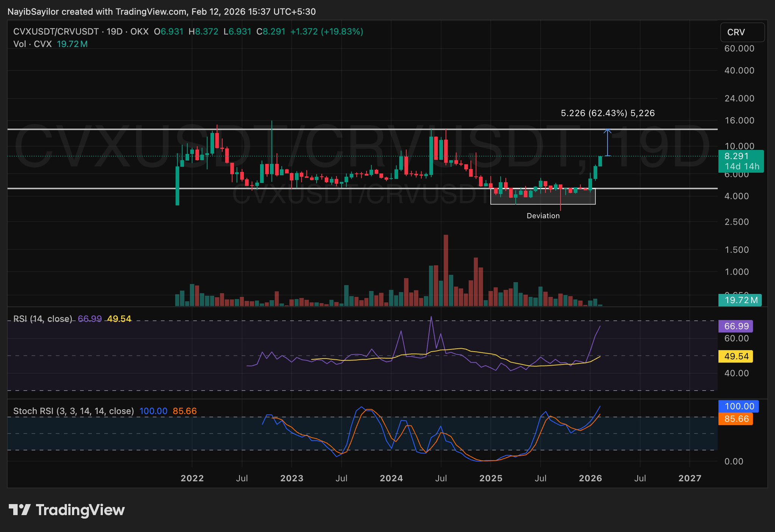This screenshot has width=775, height=532.
Task: Click the 19.72M volume tag on axis
Action: tap(740, 300)
